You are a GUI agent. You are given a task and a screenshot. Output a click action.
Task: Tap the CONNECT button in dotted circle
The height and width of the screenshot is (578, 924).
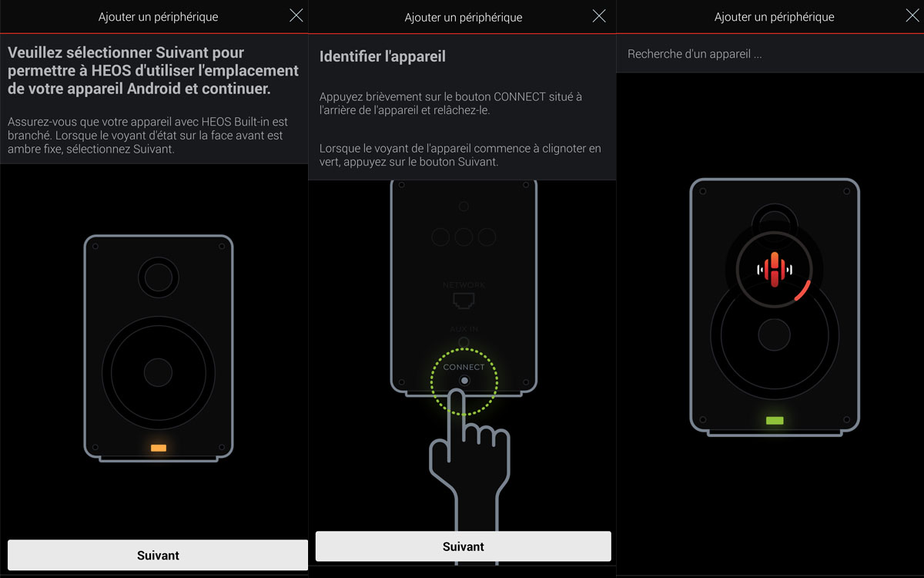(x=464, y=381)
